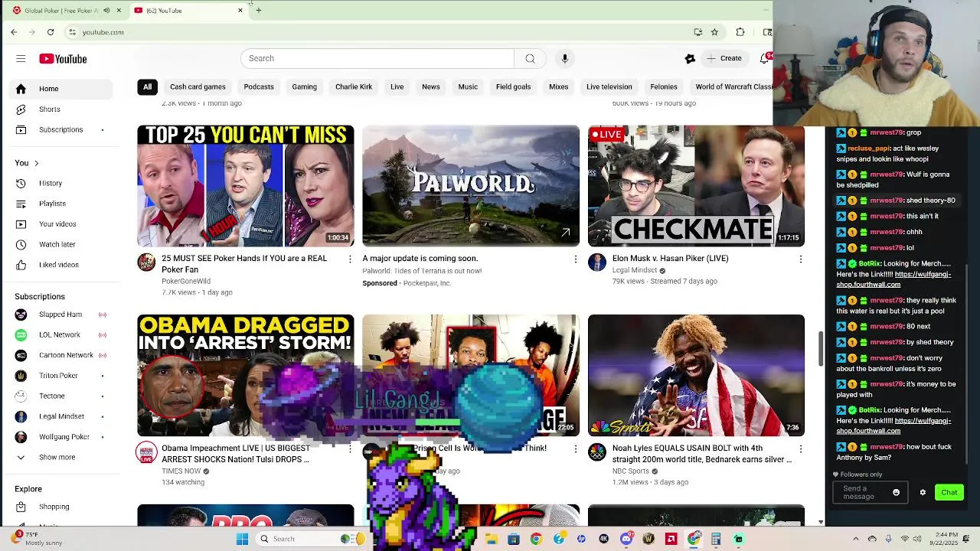This screenshot has height=551, width=980.
Task: Click the YouTube logo
Action: coord(63,59)
